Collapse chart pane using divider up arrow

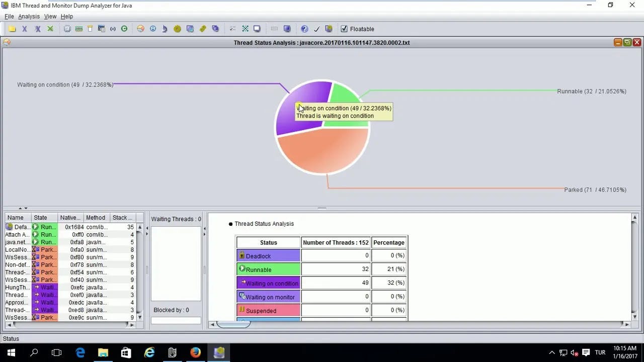[x=20, y=208]
